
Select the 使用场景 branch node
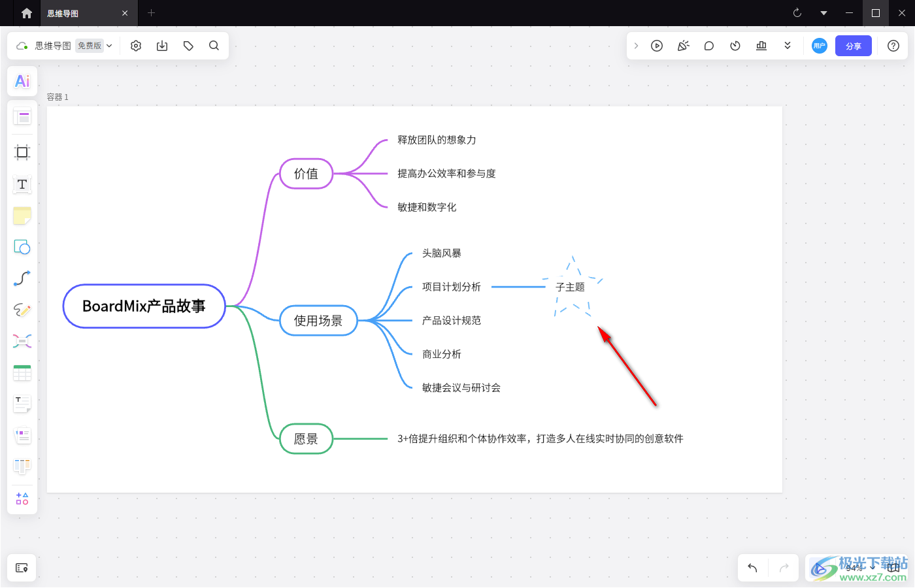coord(318,321)
